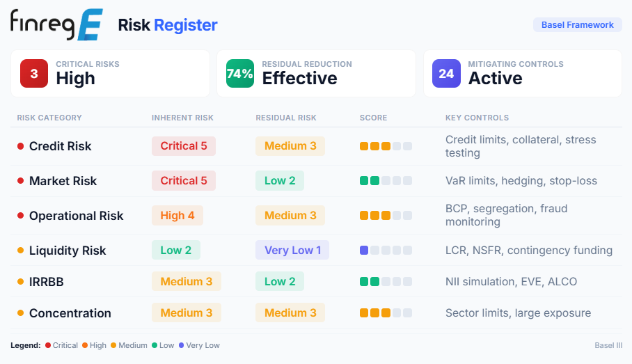Viewport: 632px width, 364px height.
Task: Click the Credit Risk score bar
Action: [x=386, y=146]
